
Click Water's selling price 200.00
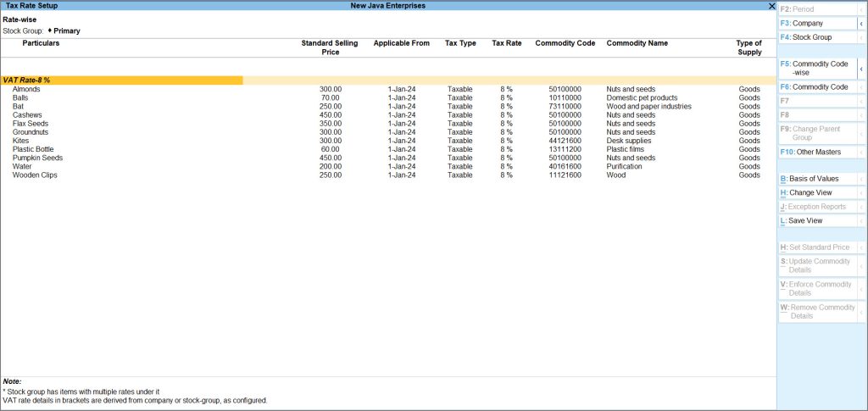(x=331, y=166)
